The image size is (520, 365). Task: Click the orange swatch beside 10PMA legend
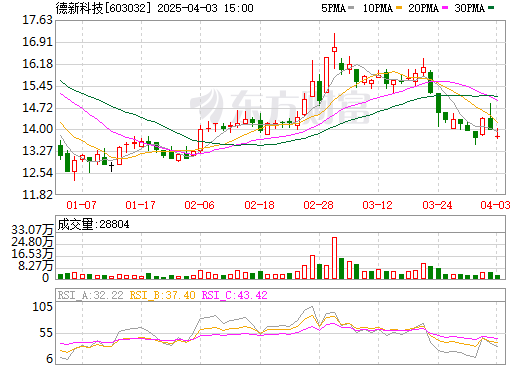point(399,8)
